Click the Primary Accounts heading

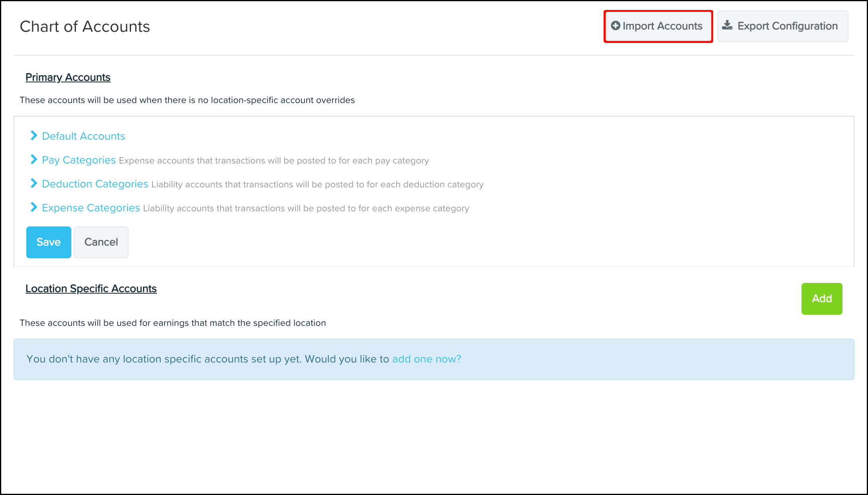[x=68, y=77]
